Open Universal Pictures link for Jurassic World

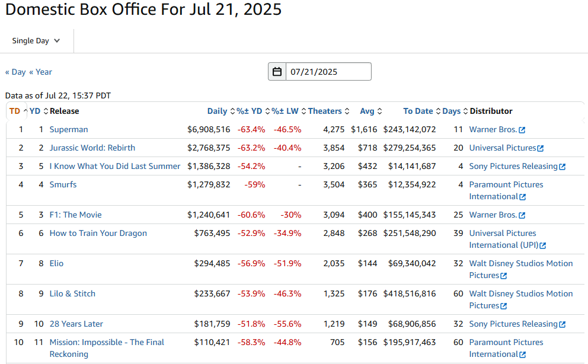click(x=503, y=148)
